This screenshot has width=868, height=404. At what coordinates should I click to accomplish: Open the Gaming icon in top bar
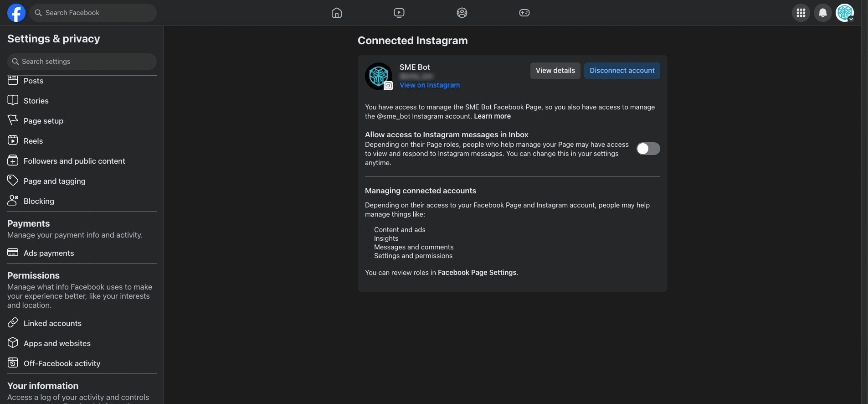(x=524, y=13)
